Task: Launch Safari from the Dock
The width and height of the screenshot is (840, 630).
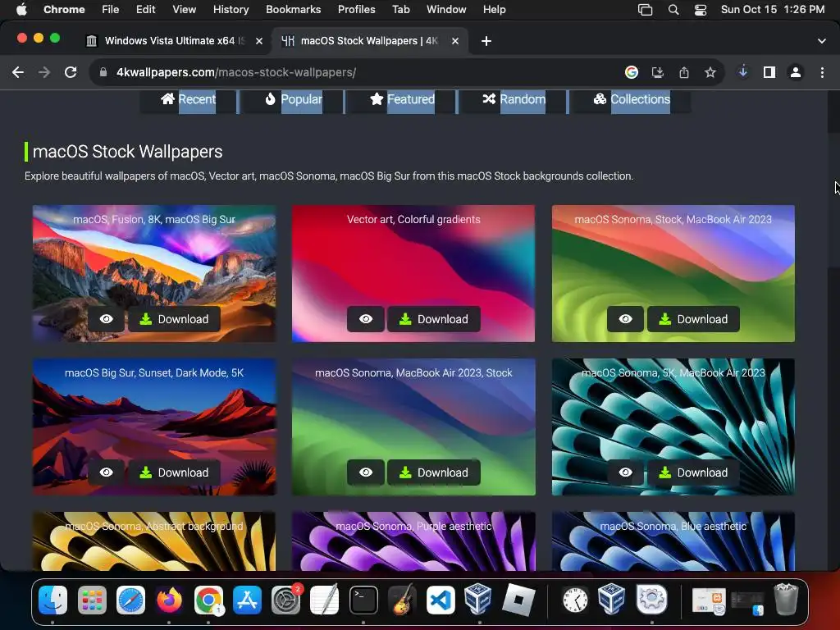Action: [130, 600]
